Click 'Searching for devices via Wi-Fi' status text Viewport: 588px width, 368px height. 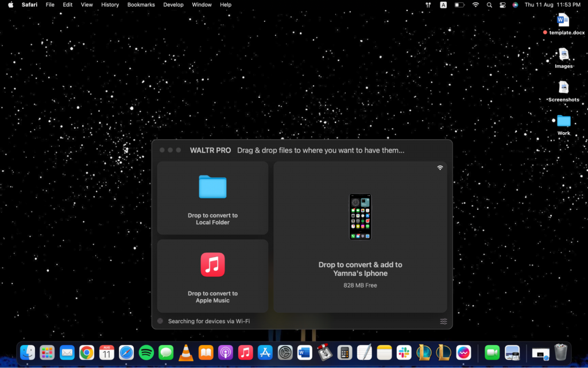(x=209, y=321)
